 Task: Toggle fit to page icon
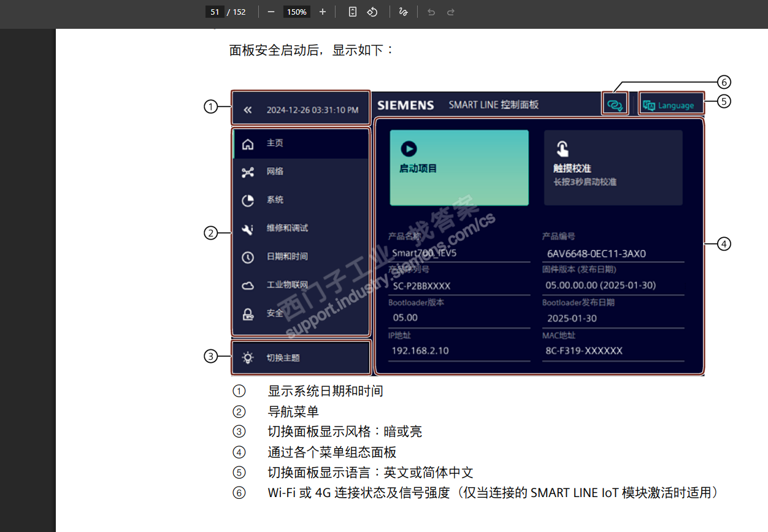click(353, 12)
